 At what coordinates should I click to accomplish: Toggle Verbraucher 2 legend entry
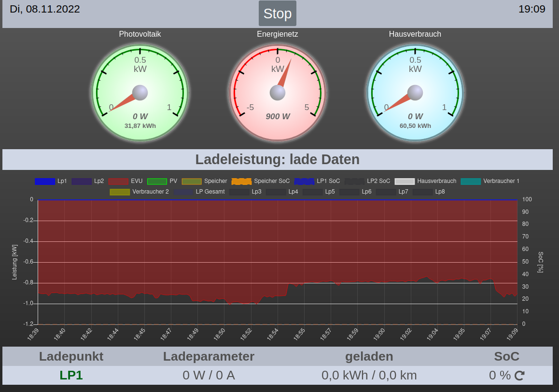pyautogui.click(x=140, y=192)
